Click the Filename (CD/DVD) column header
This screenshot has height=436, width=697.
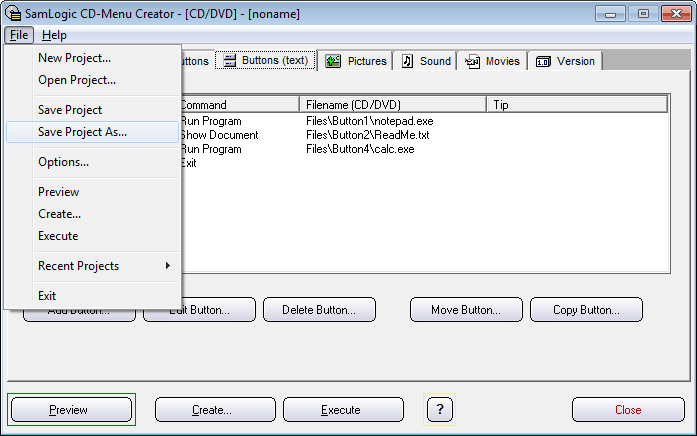393,105
